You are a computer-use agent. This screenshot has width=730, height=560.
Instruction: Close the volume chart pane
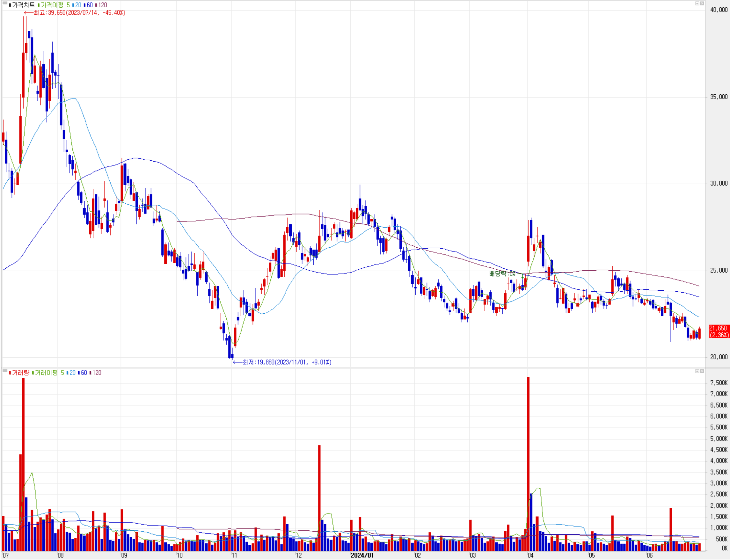702,371
